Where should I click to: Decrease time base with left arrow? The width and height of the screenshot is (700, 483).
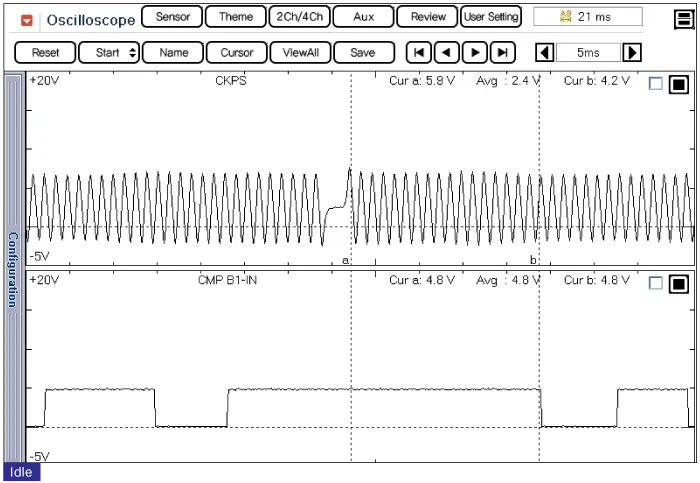(544, 53)
